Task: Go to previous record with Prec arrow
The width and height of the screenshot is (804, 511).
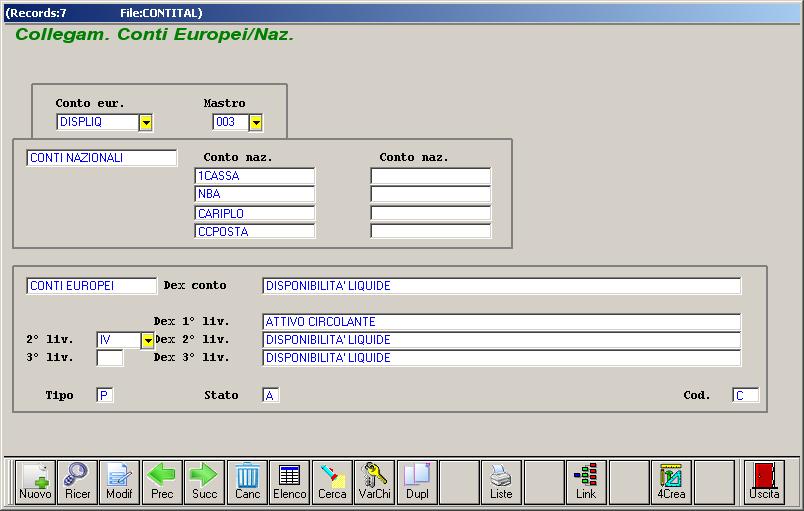Action: point(162,482)
